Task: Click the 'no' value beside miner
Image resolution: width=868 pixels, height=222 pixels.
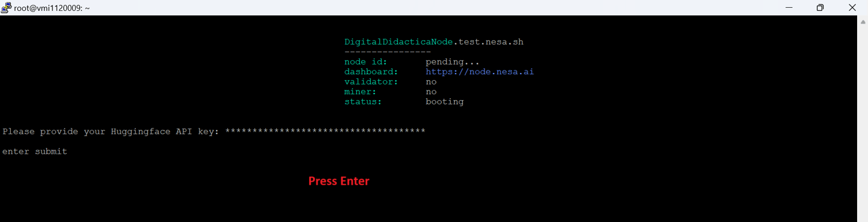Action: 431,92
